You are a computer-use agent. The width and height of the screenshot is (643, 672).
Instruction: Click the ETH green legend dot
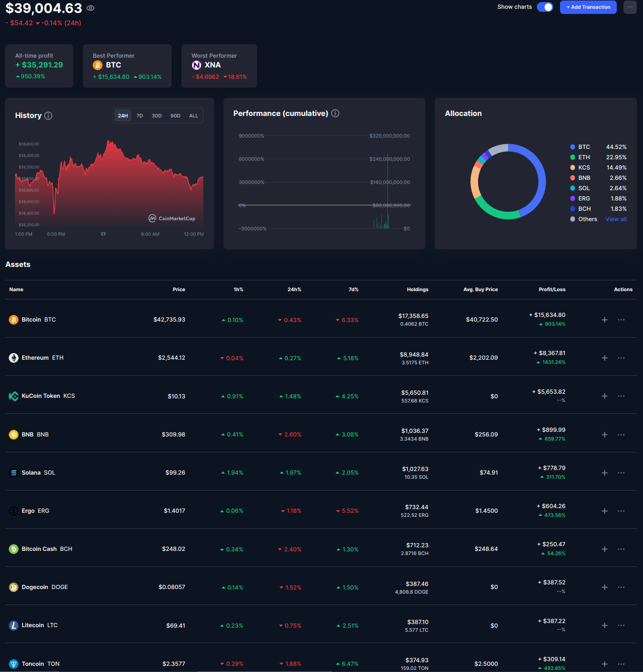(x=572, y=157)
